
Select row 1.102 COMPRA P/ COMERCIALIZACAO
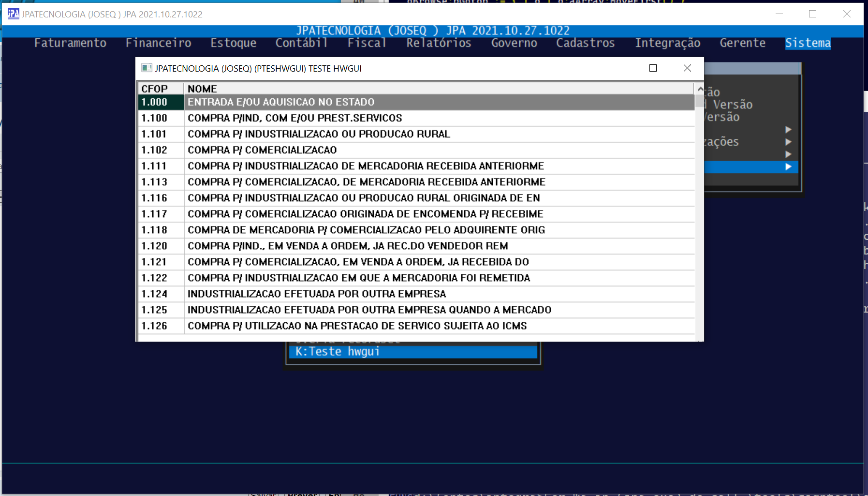(x=416, y=150)
